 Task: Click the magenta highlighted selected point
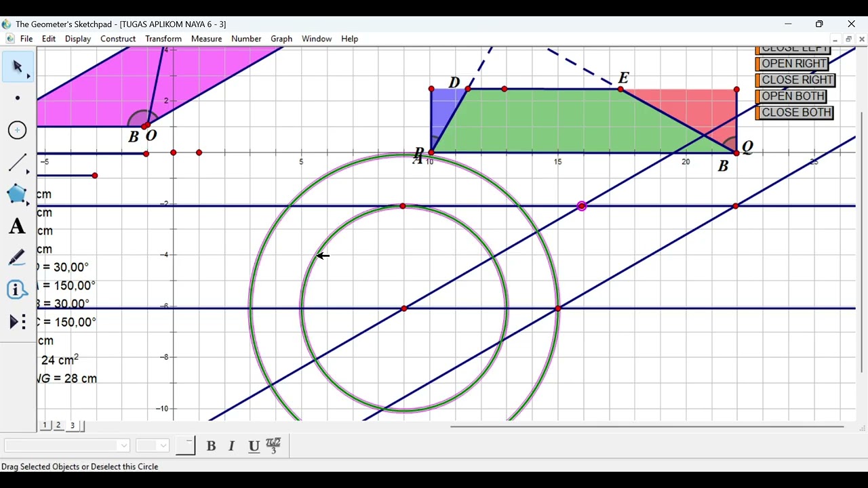click(582, 206)
